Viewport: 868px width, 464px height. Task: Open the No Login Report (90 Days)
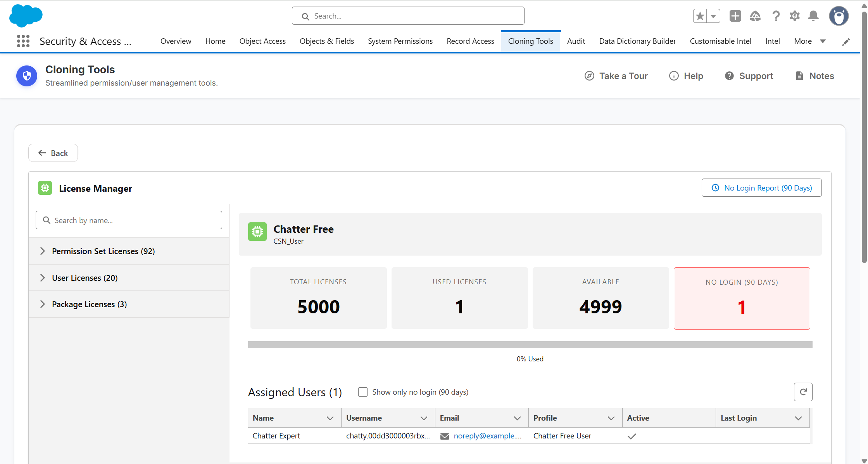click(761, 188)
